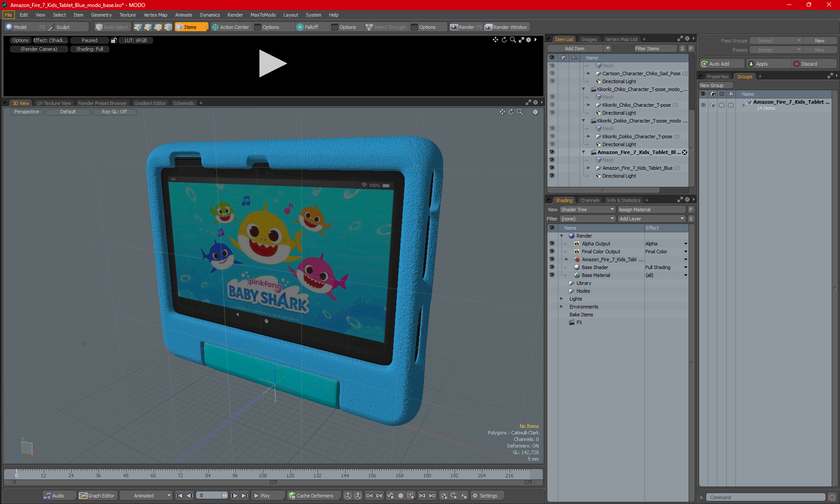The width and height of the screenshot is (840, 504).
Task: Click the preview zoom magnifier icon
Action: click(x=513, y=40)
